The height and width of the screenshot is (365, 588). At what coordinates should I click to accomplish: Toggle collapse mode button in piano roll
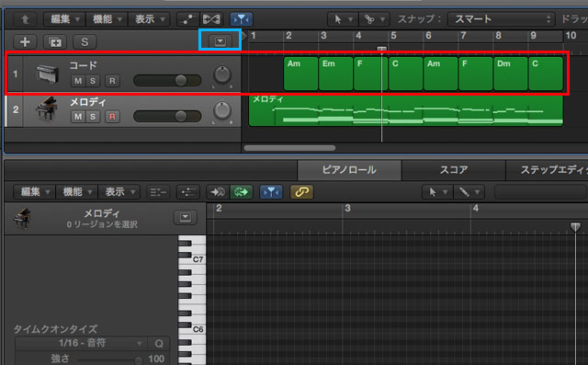[158, 192]
